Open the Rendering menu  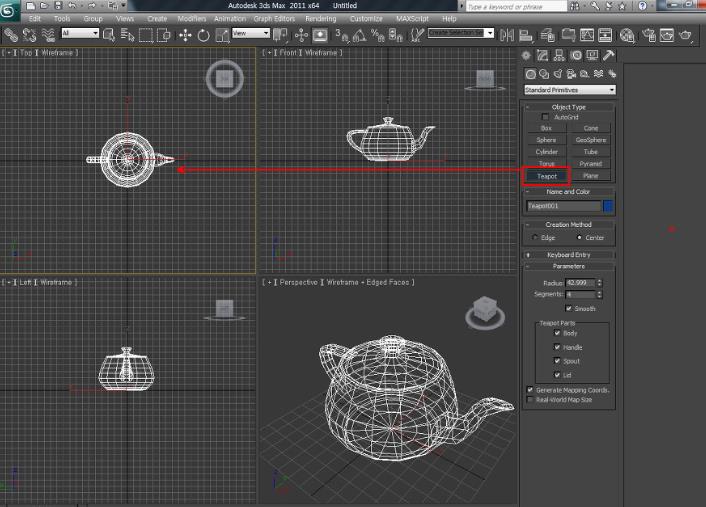(321, 18)
